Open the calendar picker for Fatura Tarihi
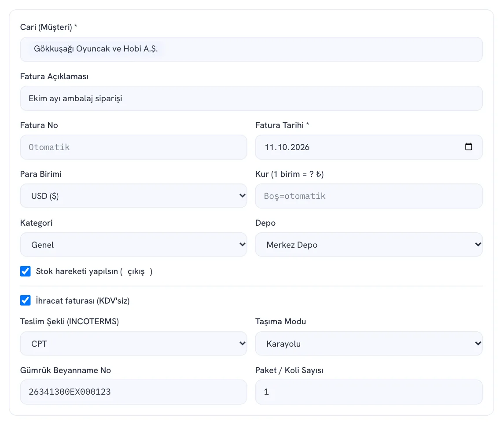This screenshot has width=504, height=425. click(x=468, y=147)
